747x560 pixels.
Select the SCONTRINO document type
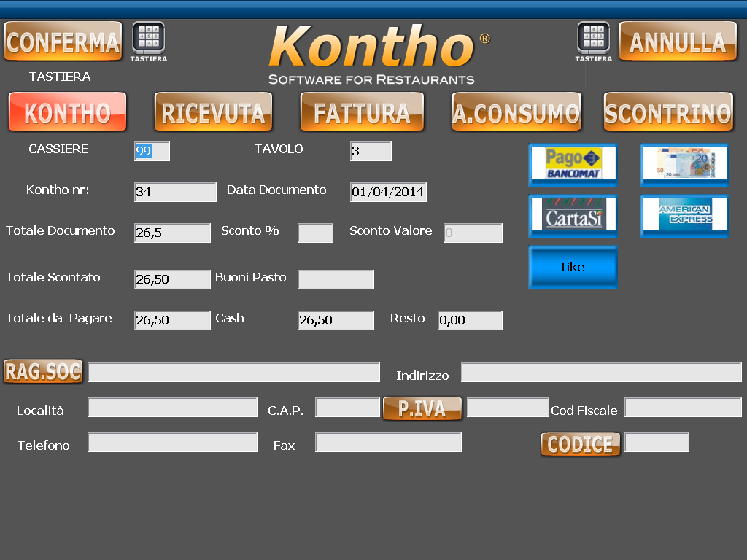pyautogui.click(x=668, y=112)
